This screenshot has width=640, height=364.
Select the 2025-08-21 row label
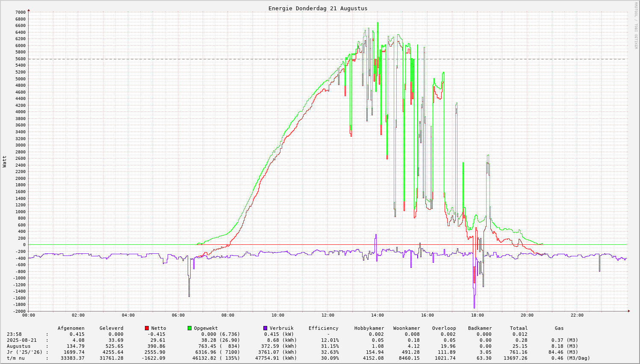[x=21, y=340]
